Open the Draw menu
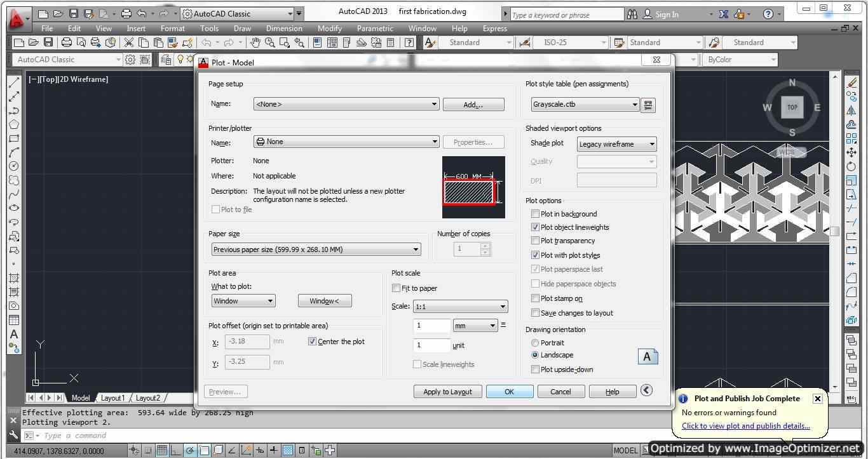 click(x=242, y=29)
